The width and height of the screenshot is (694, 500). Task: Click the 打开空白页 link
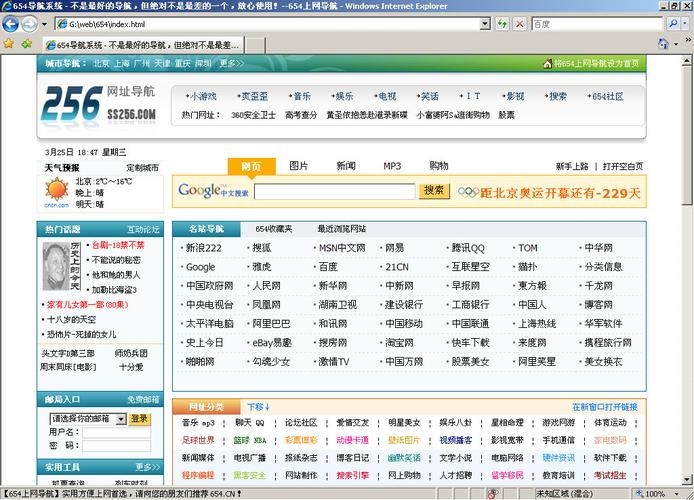click(622, 166)
